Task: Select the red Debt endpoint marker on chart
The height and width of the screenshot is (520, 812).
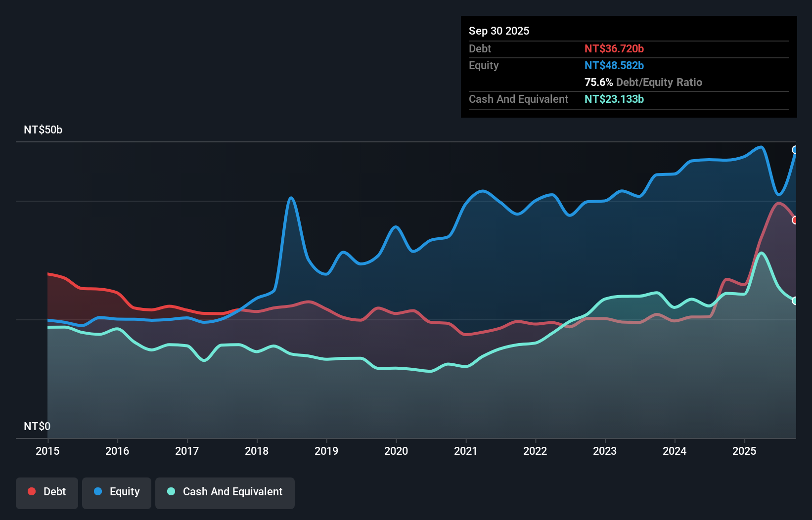Action: point(795,219)
